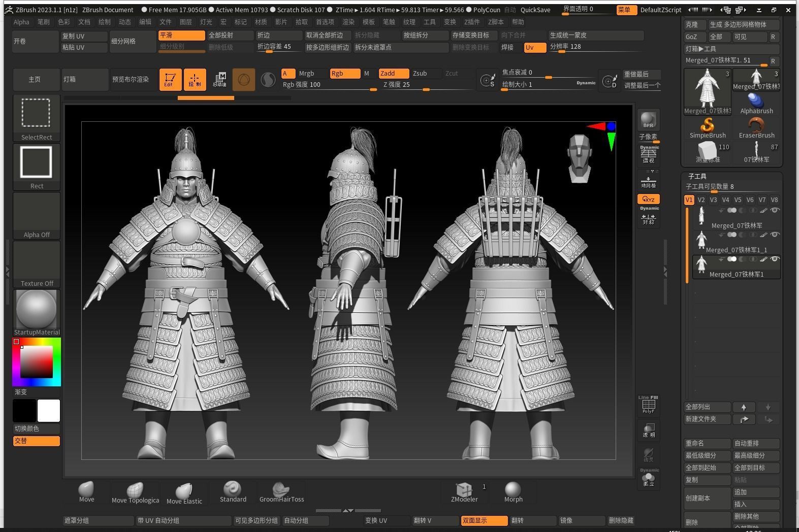The height and width of the screenshot is (532, 799).
Task: Click the sculptris pro sphere icon
Action: click(268, 80)
